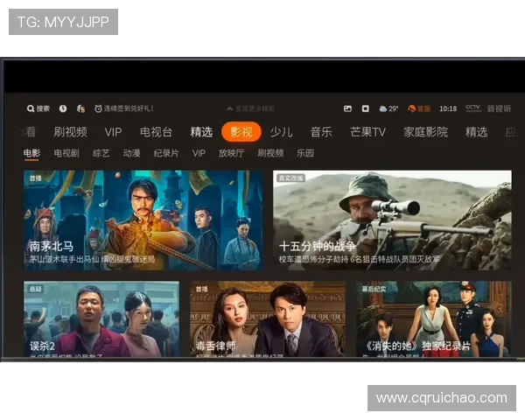Switch to the 精选 tab right of 家庭影院
Image resolution: width=525 pixels, height=420 pixels.
pyautogui.click(x=477, y=132)
